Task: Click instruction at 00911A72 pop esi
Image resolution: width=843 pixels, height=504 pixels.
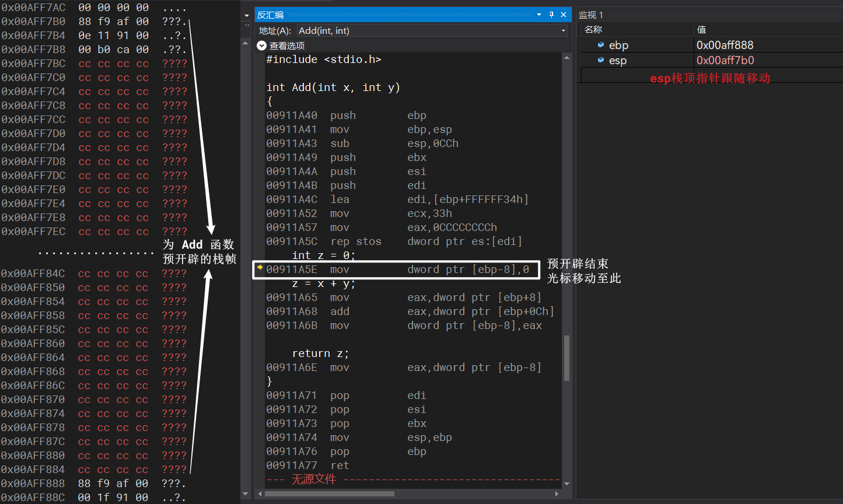Action: (x=346, y=409)
